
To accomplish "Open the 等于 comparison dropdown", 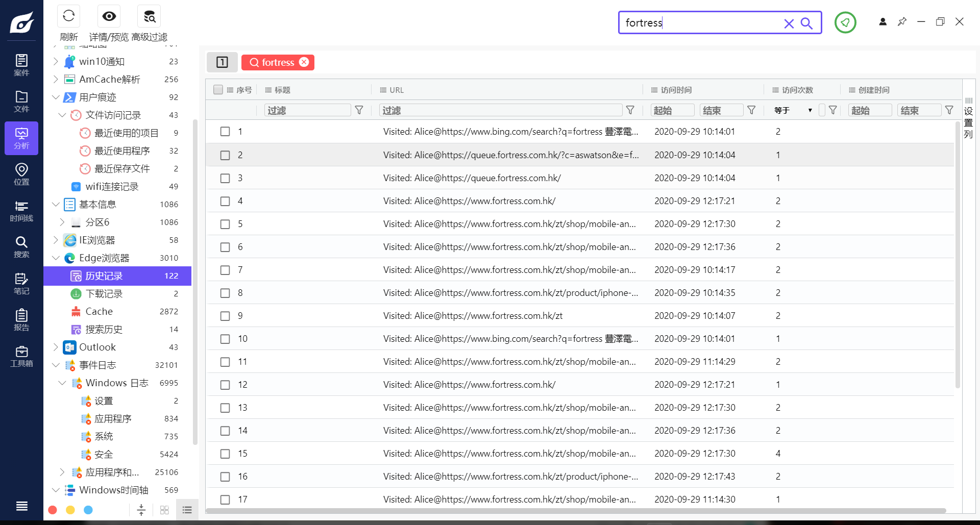I will [793, 110].
